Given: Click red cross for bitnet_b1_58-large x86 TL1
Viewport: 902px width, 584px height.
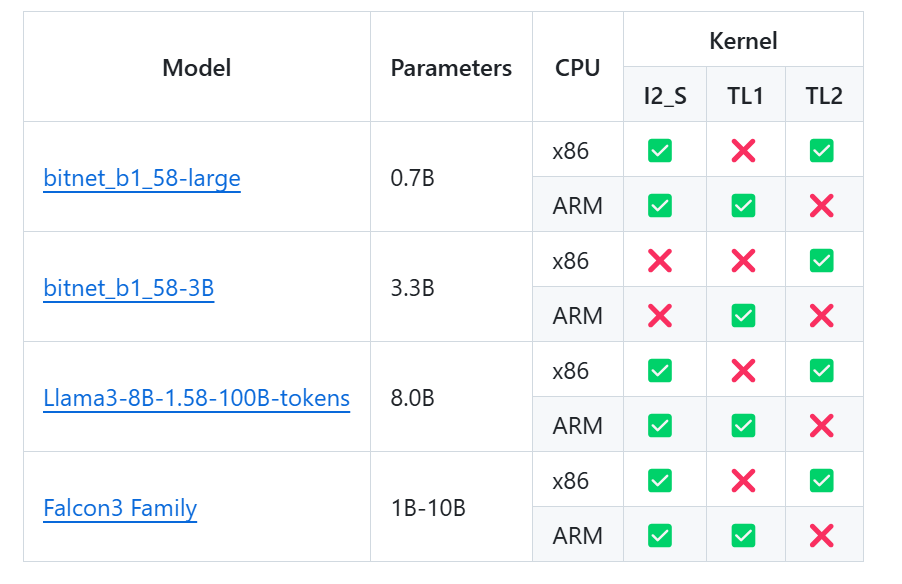Looking at the screenshot, I should (x=743, y=151).
